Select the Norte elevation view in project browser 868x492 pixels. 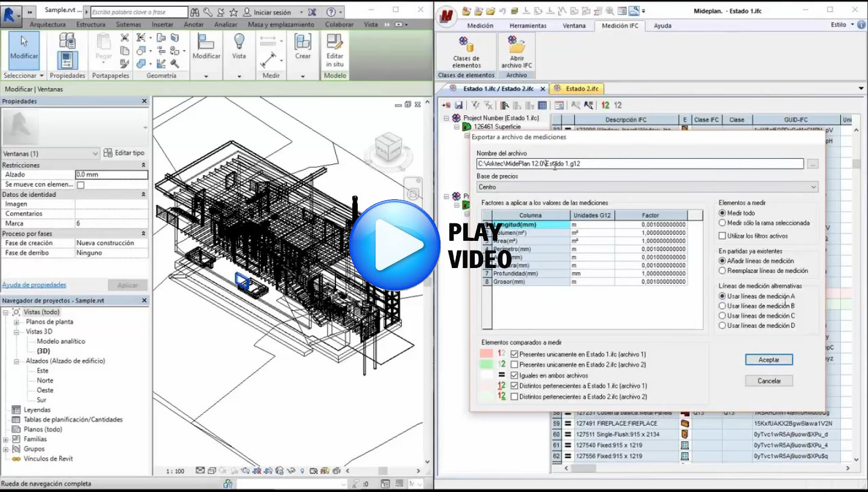(x=45, y=380)
